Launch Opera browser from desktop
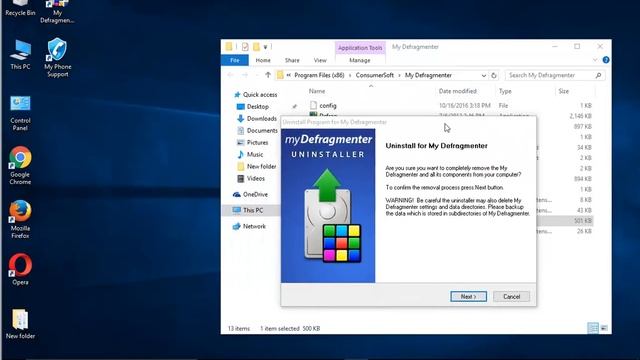640x360 pixels. [x=20, y=269]
